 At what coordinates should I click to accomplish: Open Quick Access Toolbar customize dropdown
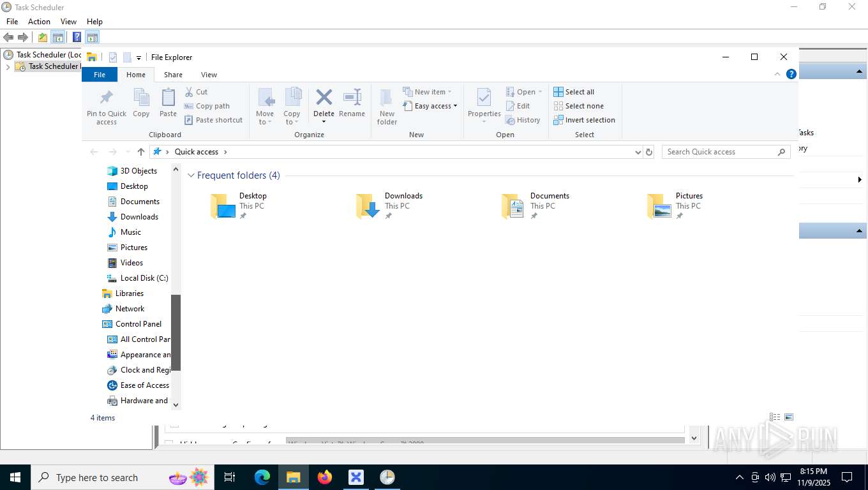coord(138,57)
